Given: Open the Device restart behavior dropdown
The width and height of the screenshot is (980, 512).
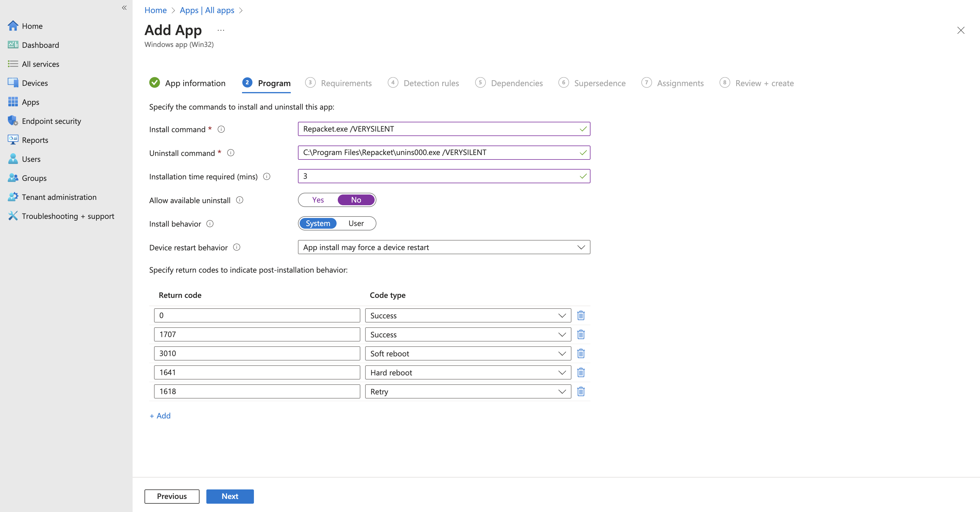Looking at the screenshot, I should click(x=444, y=247).
